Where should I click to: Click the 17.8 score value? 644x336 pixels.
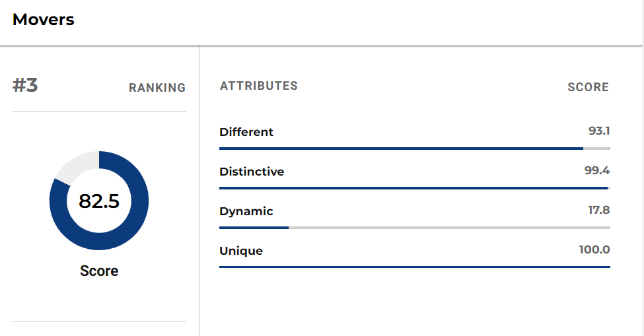pyautogui.click(x=599, y=210)
